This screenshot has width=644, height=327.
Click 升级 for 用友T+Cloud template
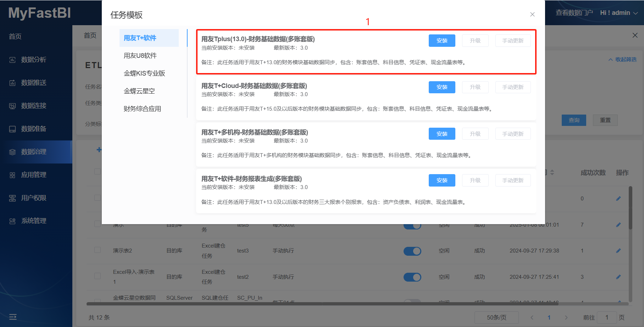coord(475,87)
